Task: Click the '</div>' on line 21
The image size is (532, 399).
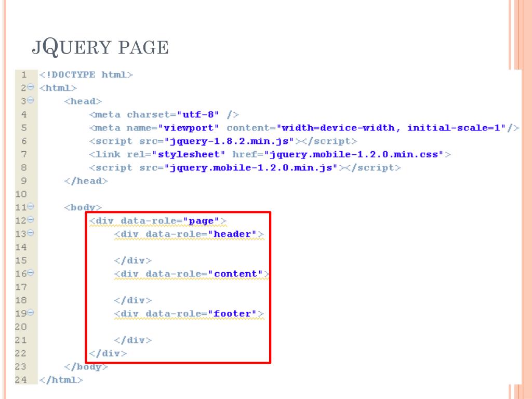Action: pyautogui.click(x=133, y=340)
